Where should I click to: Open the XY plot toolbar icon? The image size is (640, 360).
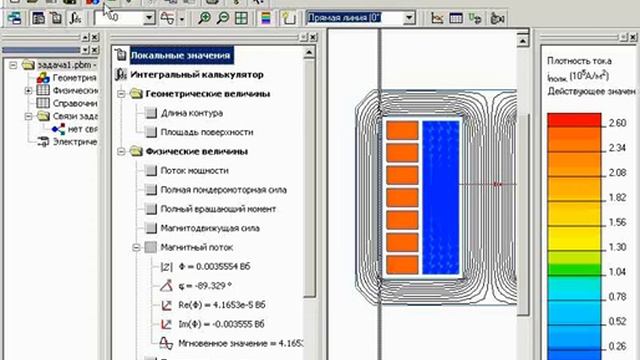pos(437,18)
